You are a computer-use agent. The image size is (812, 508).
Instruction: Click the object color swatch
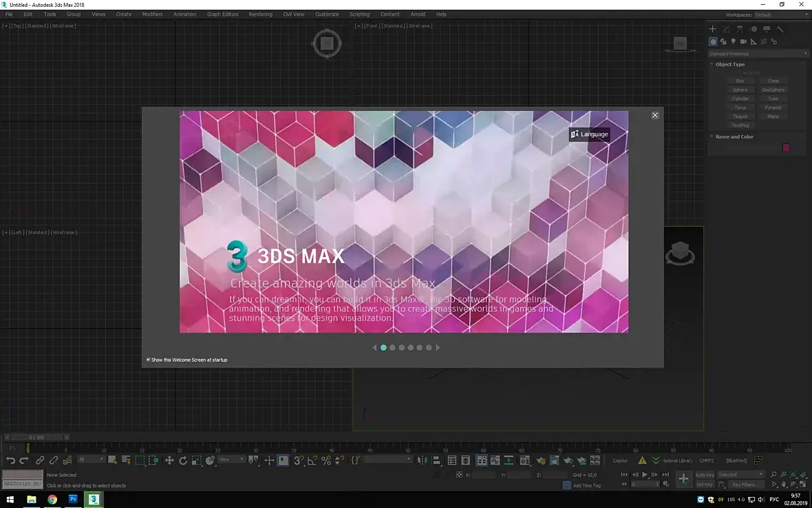786,148
